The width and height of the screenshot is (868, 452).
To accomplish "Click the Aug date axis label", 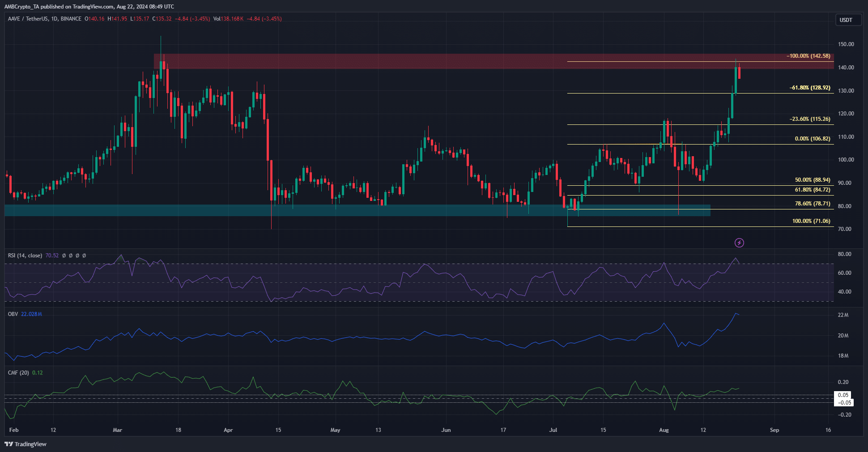I will tap(664, 430).
